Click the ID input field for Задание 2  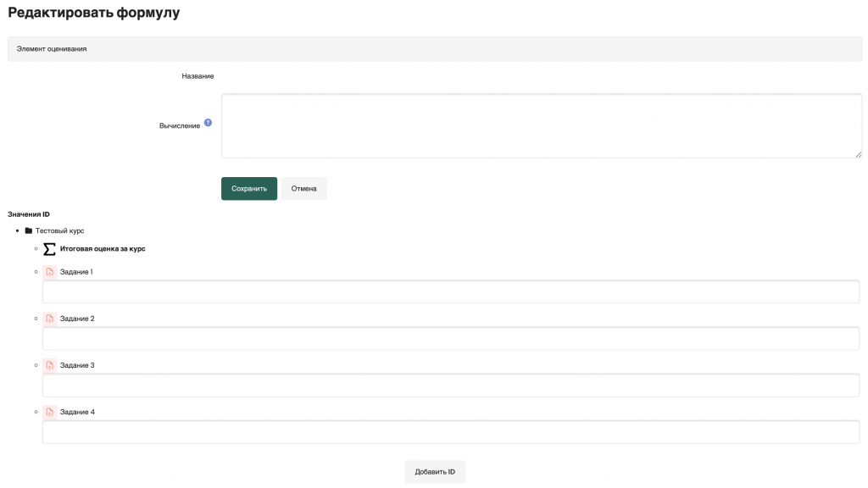tap(450, 338)
